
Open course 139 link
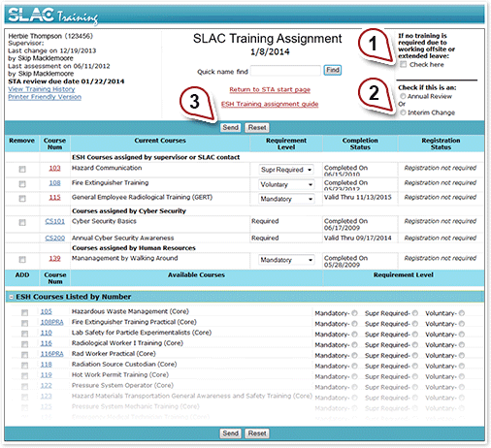pyautogui.click(x=54, y=258)
